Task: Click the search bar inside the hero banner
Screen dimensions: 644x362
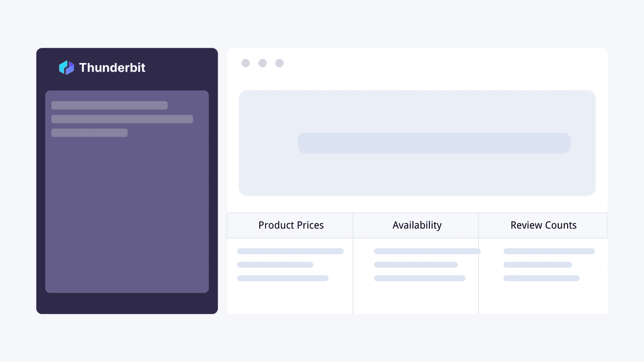Action: (x=434, y=143)
